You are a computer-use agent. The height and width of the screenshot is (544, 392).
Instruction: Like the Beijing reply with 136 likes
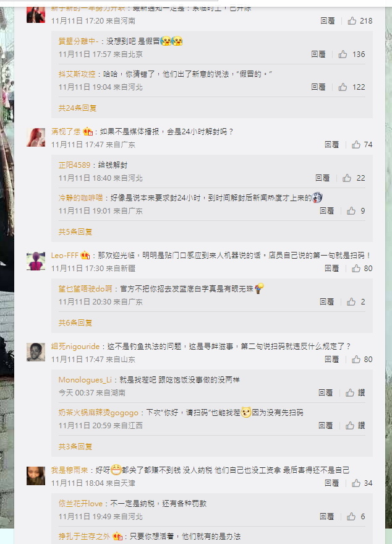[x=343, y=54]
